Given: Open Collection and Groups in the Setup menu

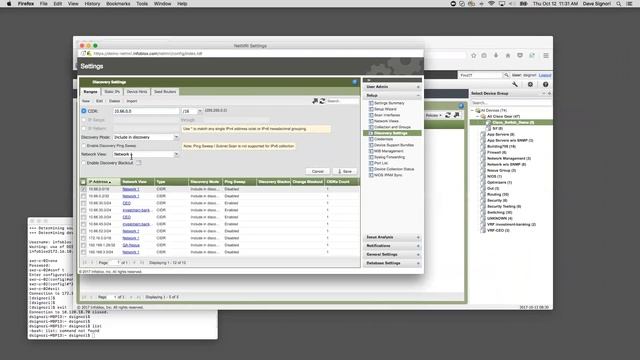Looking at the screenshot, I should [x=392, y=127].
